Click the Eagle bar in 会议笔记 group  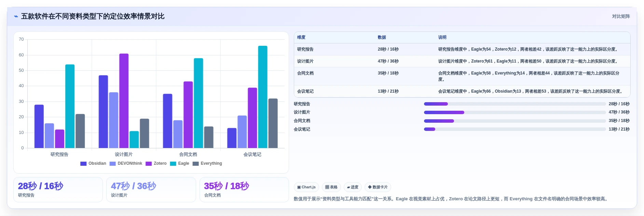point(263,97)
